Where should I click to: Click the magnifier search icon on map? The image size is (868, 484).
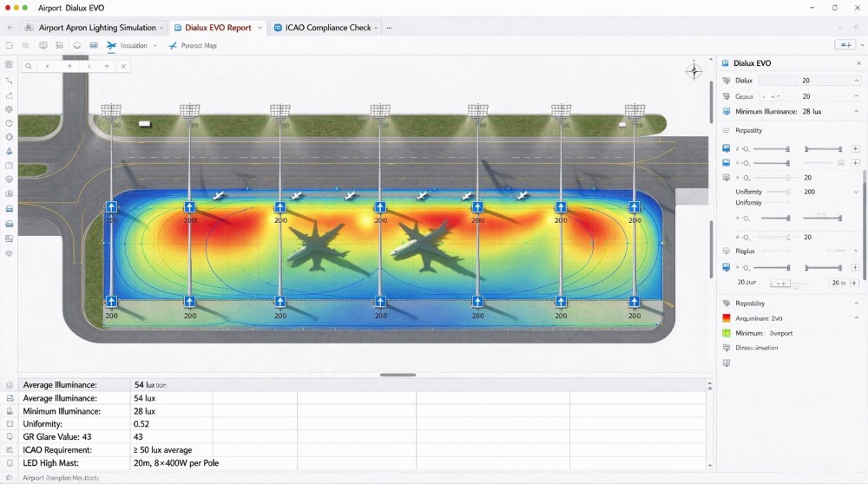coord(29,67)
